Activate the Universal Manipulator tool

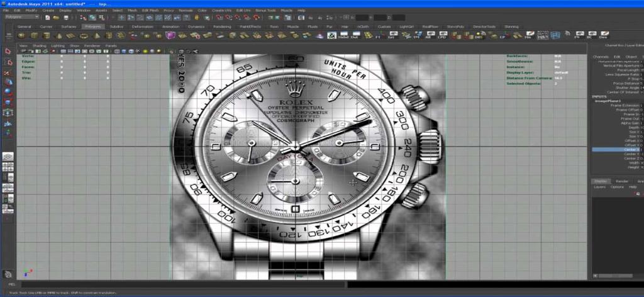(x=8, y=113)
